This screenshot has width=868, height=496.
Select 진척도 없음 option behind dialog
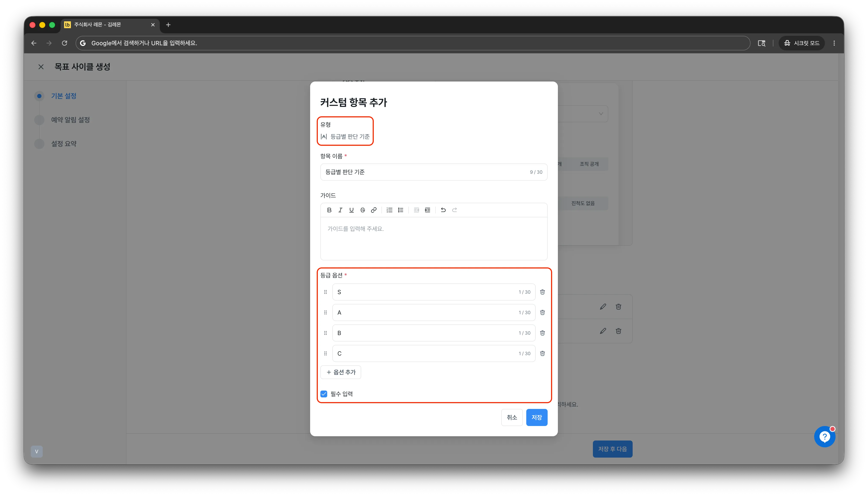(x=583, y=203)
